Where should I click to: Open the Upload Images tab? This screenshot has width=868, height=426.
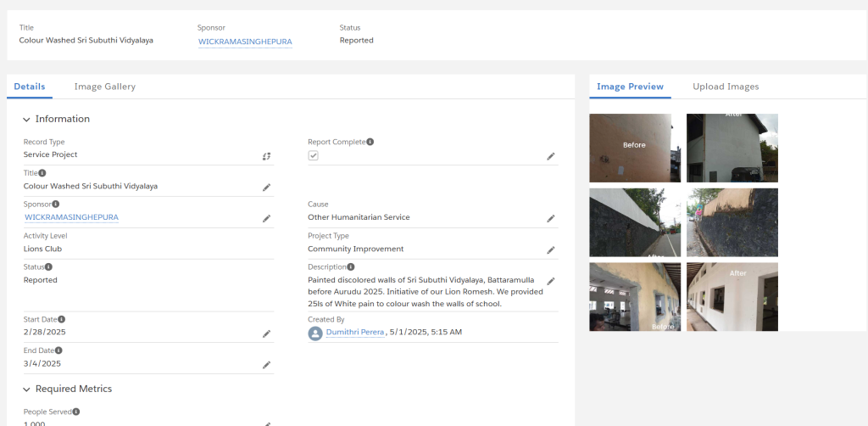(x=726, y=87)
